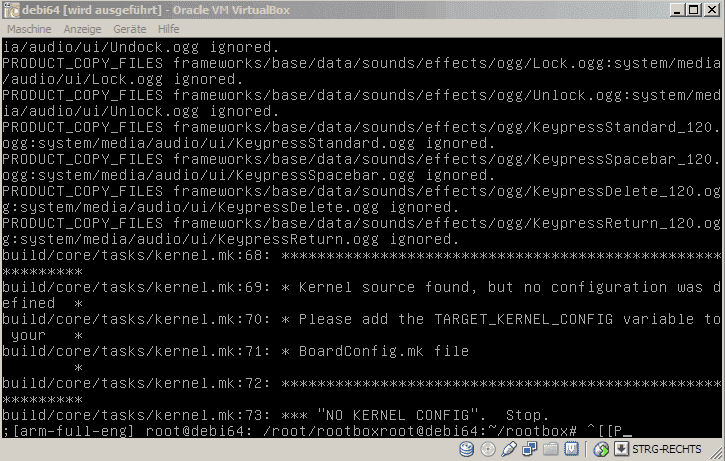Click the STRG-RECHTS host key label
Image resolution: width=725 pixels, height=461 pixels.
tap(667, 449)
